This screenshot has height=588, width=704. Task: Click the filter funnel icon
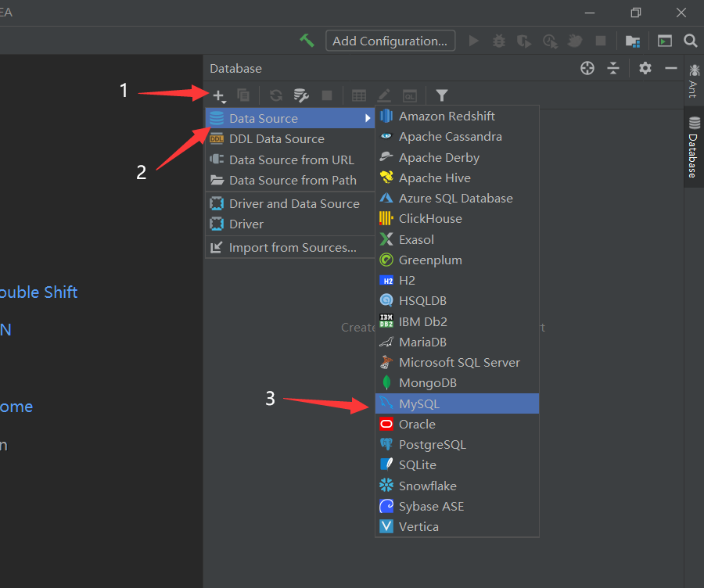tap(442, 95)
